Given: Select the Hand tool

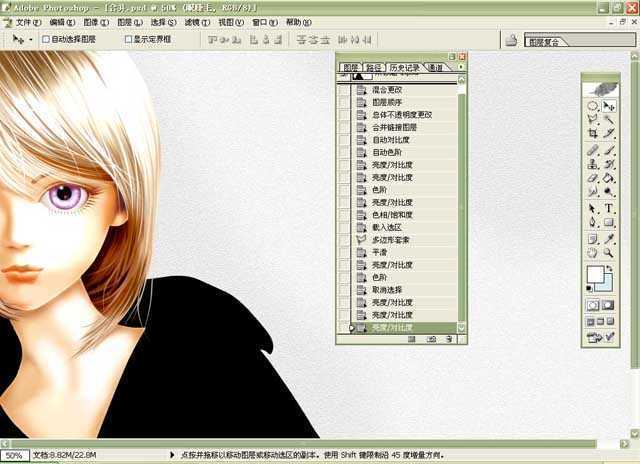Looking at the screenshot, I should 593,253.
